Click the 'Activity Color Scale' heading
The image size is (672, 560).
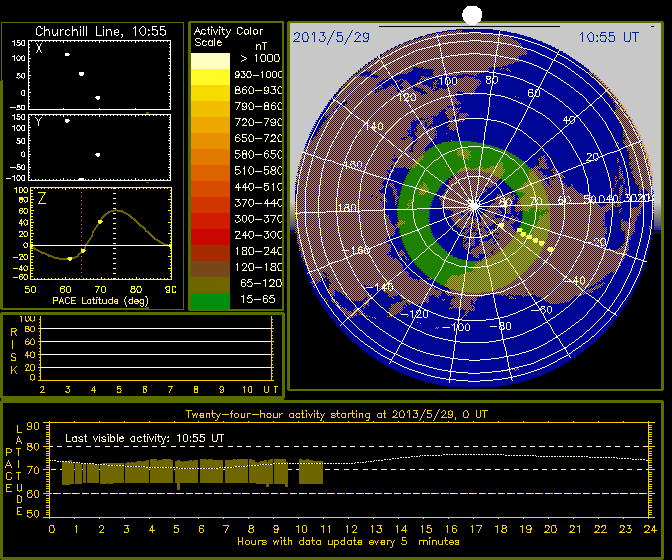228,36
